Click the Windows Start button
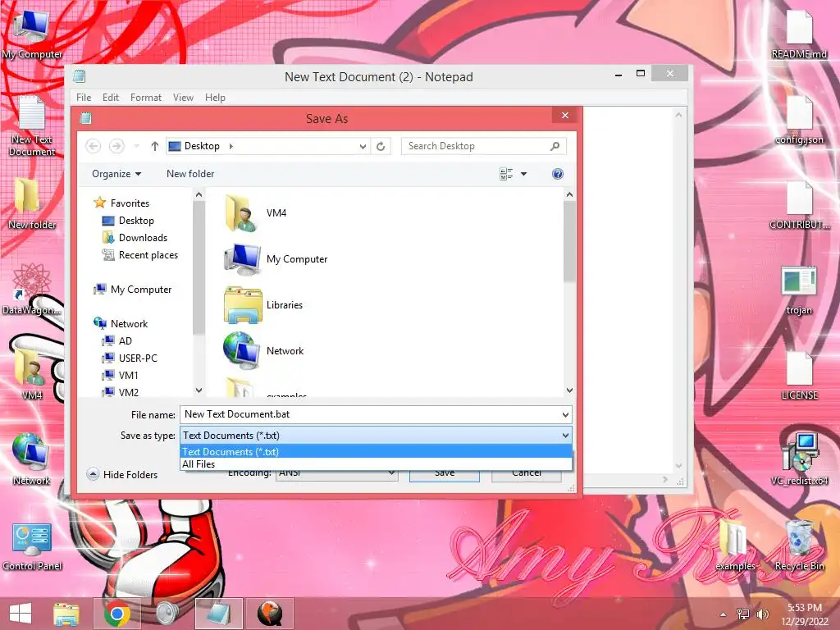The width and height of the screenshot is (840, 630). click(21, 614)
